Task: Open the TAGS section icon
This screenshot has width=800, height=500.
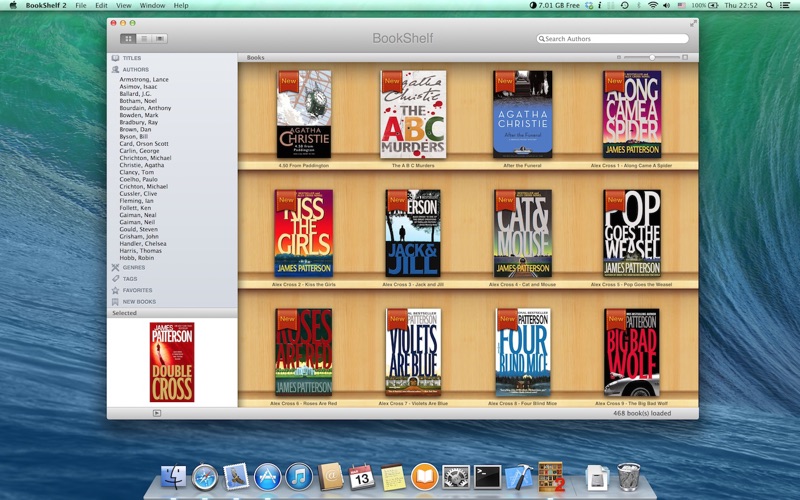Action: [x=115, y=279]
